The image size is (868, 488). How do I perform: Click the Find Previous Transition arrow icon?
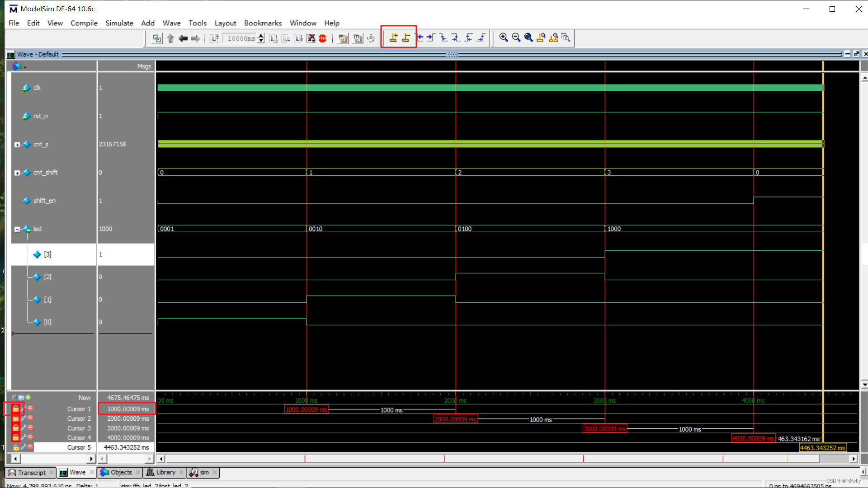(x=420, y=38)
